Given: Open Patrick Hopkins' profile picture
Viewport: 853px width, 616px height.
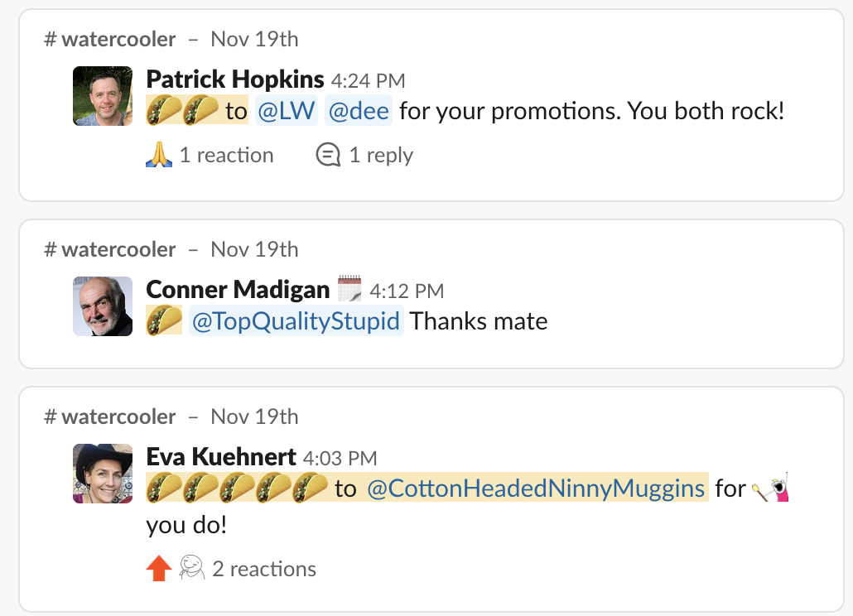Looking at the screenshot, I should click(103, 96).
